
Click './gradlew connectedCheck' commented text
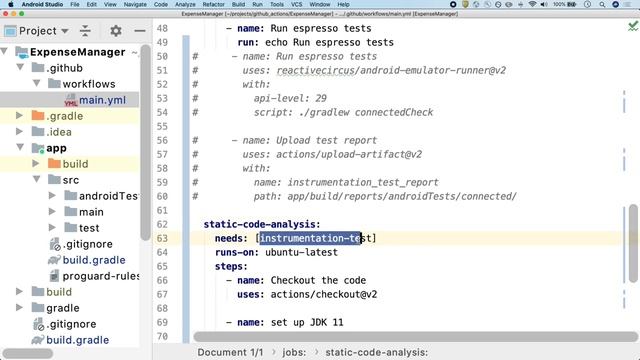pos(366,112)
